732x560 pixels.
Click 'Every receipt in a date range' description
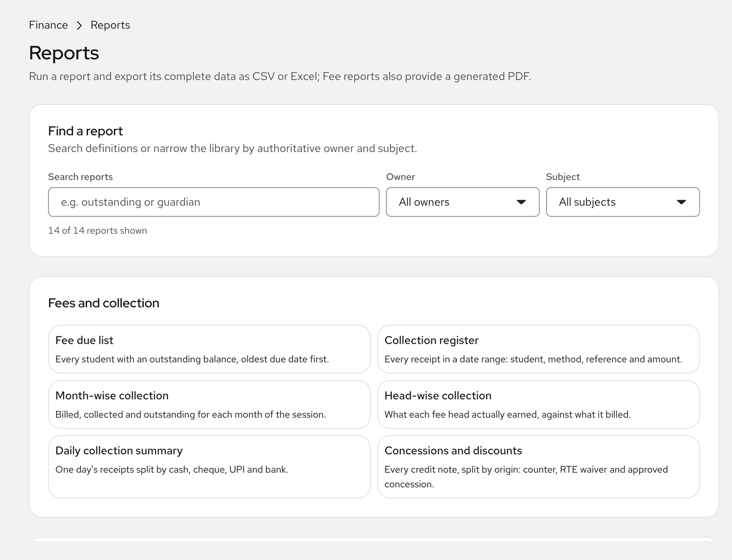[x=533, y=359]
